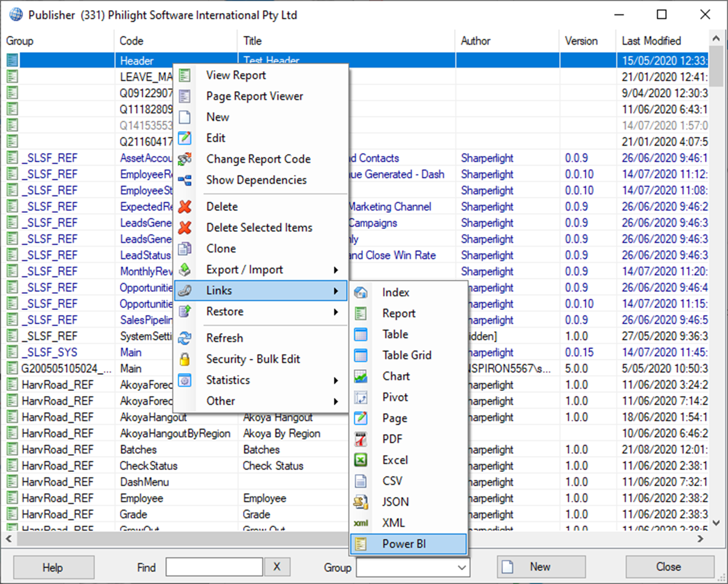Click the Clone icon
The image size is (728, 584).
tap(185, 248)
